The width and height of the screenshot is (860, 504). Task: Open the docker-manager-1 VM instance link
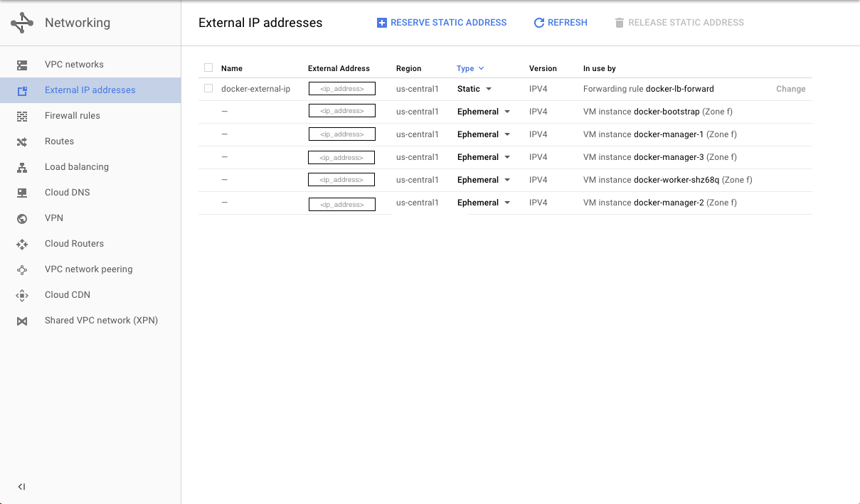pos(669,134)
